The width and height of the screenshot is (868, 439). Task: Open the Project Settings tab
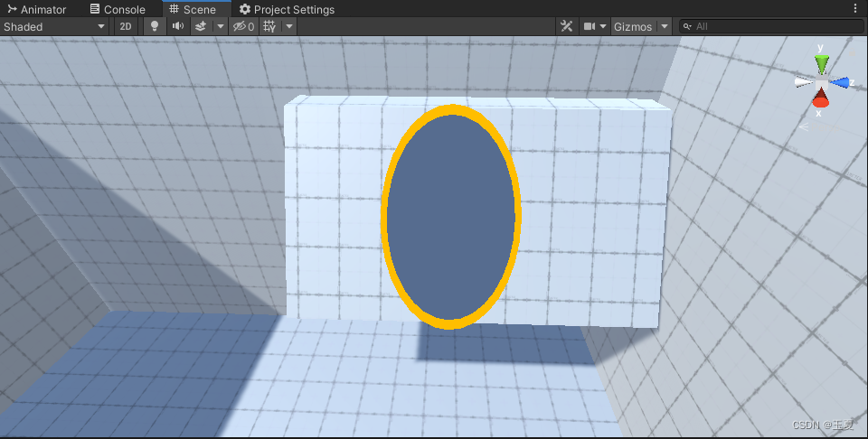click(x=287, y=9)
